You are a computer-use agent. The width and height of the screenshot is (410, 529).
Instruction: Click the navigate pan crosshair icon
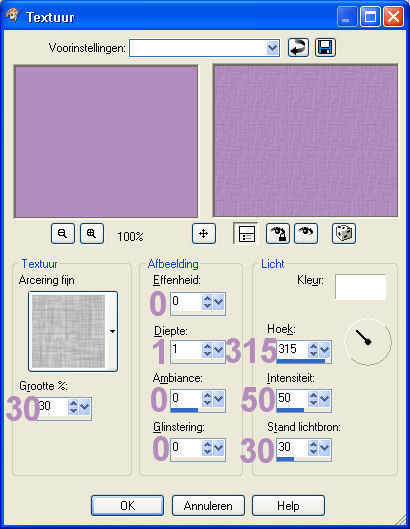[204, 233]
